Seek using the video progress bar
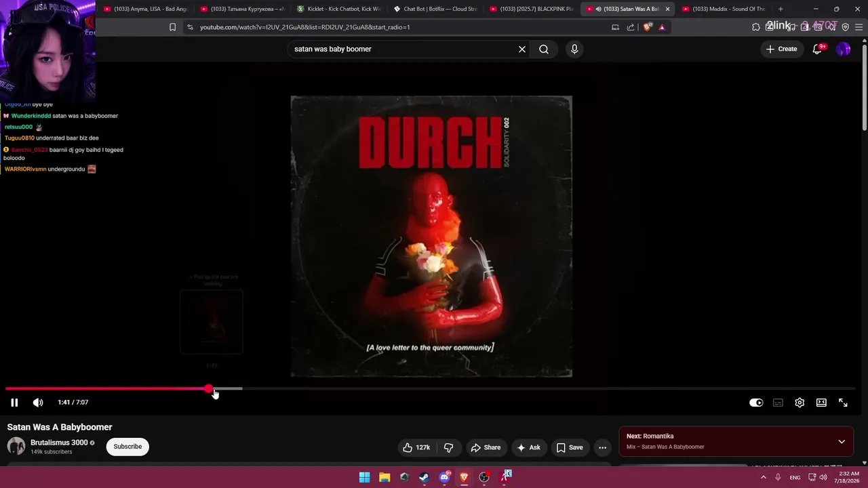The image size is (868, 488). pyautogui.click(x=430, y=389)
